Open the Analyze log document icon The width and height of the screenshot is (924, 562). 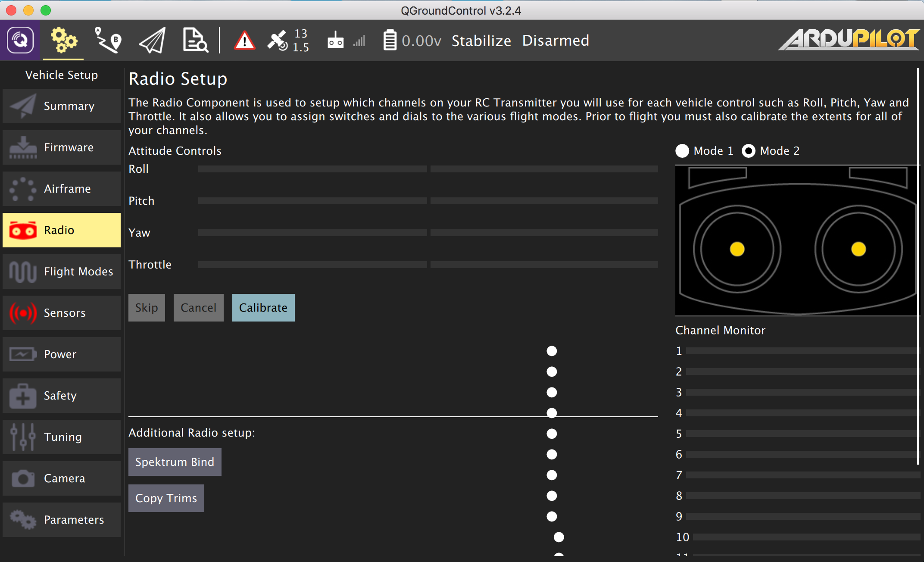pos(195,41)
